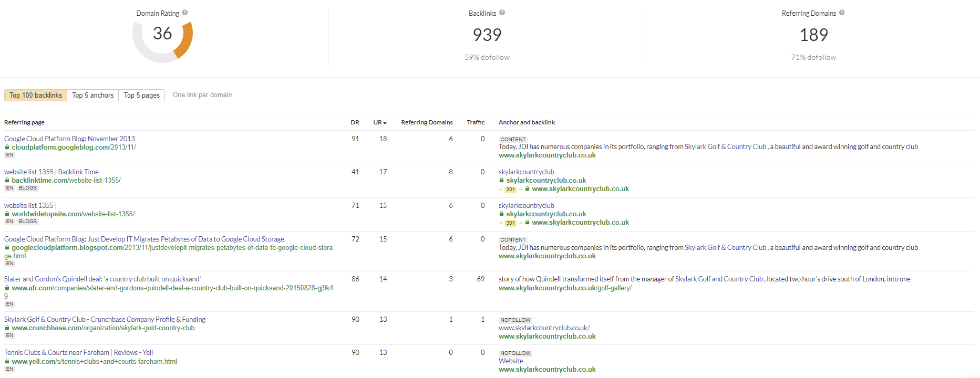Open the website list 1355 | Backlink Time link
The image size is (980, 378).
pos(51,172)
